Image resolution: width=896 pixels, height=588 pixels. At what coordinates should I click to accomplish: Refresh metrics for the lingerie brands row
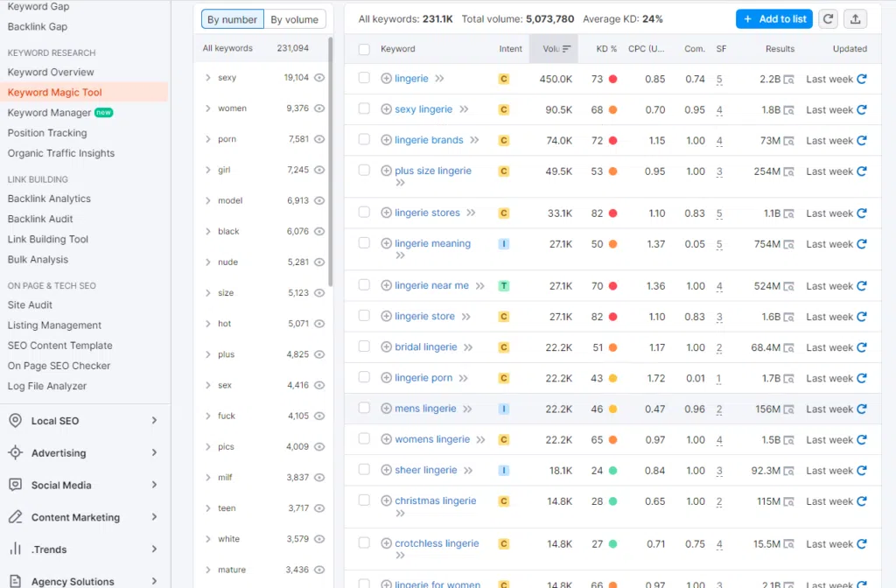tap(862, 140)
